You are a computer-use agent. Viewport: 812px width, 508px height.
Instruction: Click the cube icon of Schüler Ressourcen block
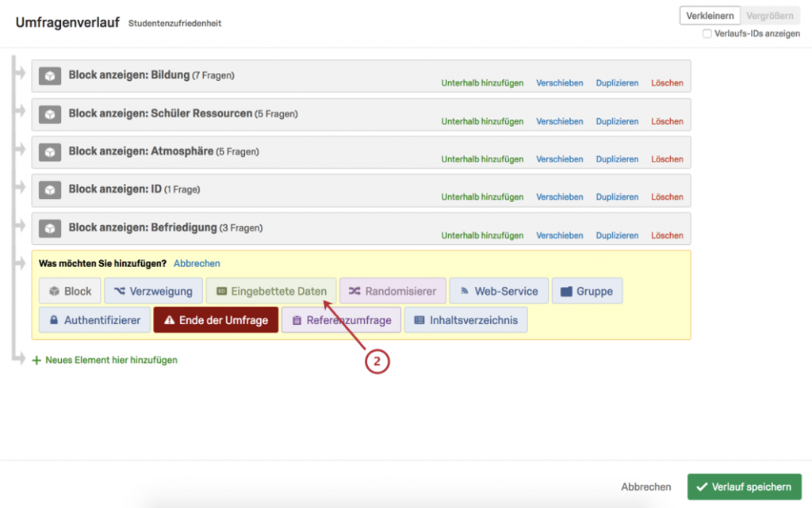(50, 114)
